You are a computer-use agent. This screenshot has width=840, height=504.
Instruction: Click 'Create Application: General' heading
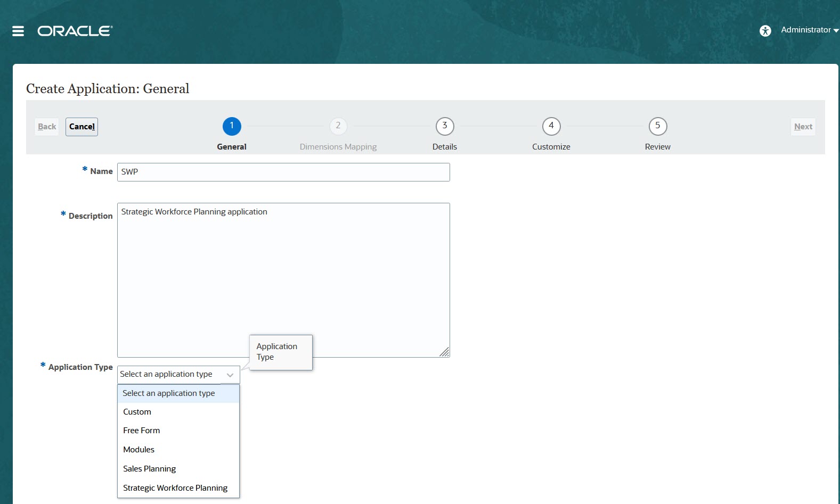click(x=108, y=89)
